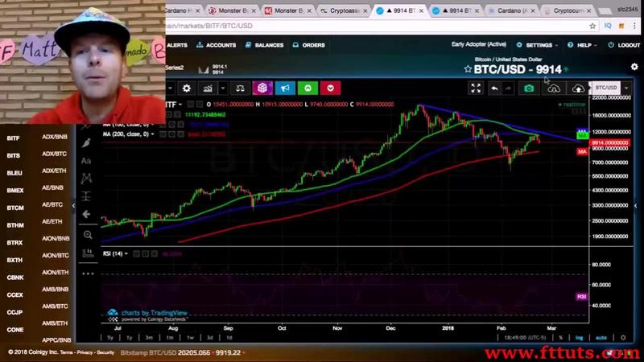Viewport: 644px width, 362px height.
Task: Click the green up-arrow buy button
Action: (308, 88)
